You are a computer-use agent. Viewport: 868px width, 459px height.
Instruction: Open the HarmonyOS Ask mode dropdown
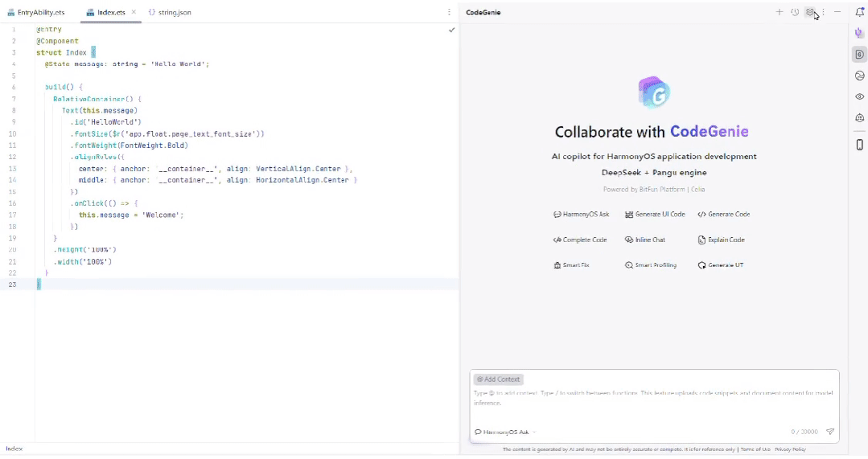point(505,432)
